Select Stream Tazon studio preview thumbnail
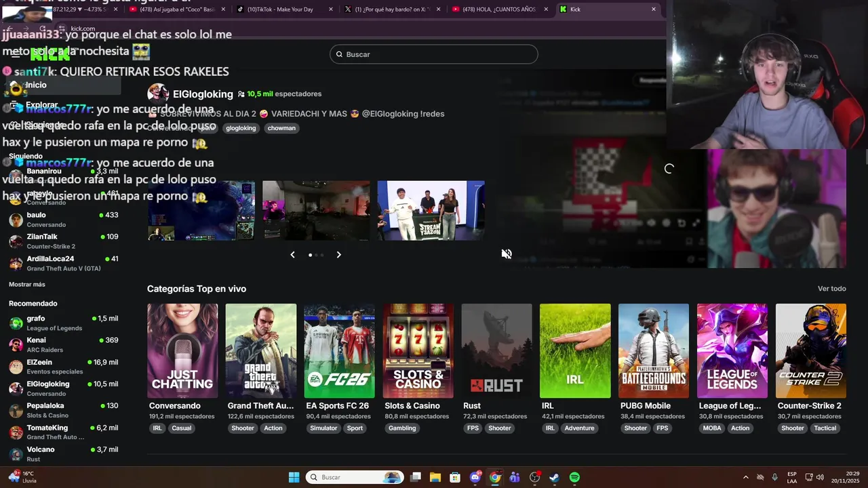 tap(431, 210)
